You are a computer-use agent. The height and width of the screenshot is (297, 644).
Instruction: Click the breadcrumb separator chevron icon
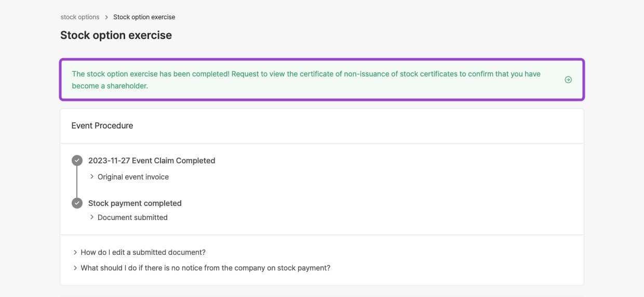(106, 17)
